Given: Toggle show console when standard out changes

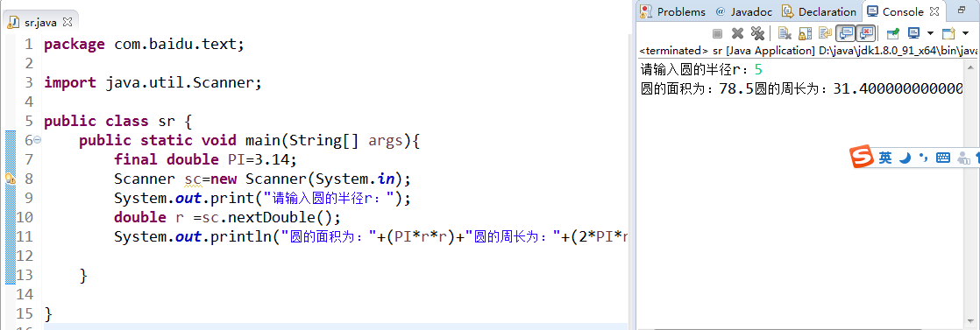Looking at the screenshot, I should click(846, 33).
